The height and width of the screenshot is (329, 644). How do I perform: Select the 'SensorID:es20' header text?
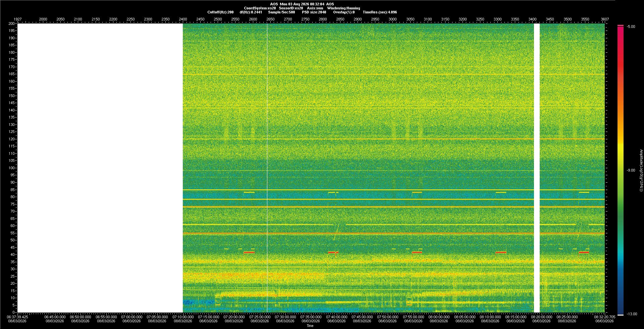coord(291,8)
